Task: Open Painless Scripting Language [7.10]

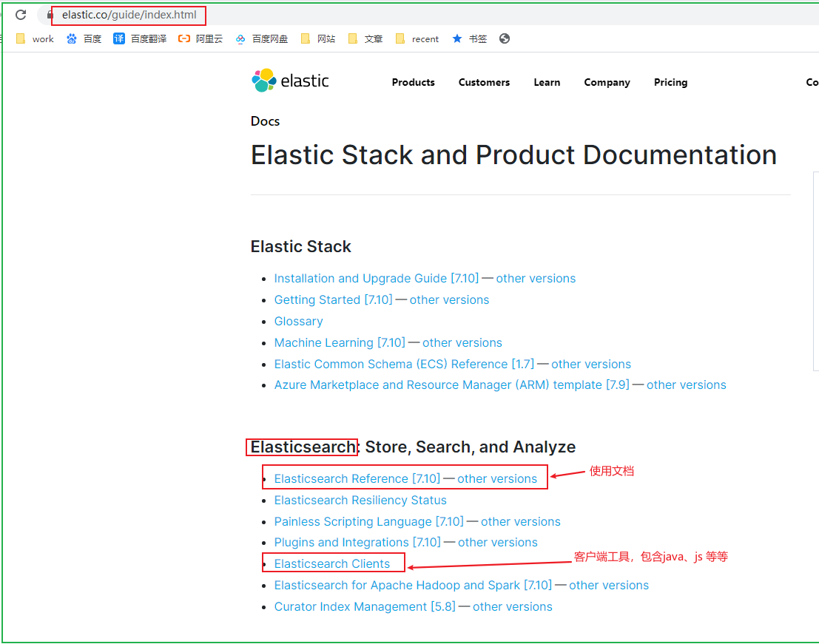Action: [x=368, y=521]
